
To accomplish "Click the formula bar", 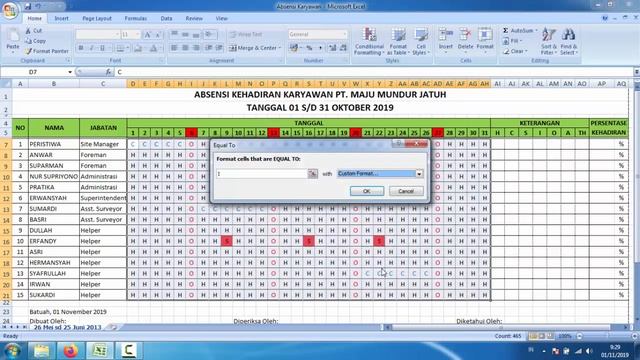I will pyautogui.click(x=373, y=72).
